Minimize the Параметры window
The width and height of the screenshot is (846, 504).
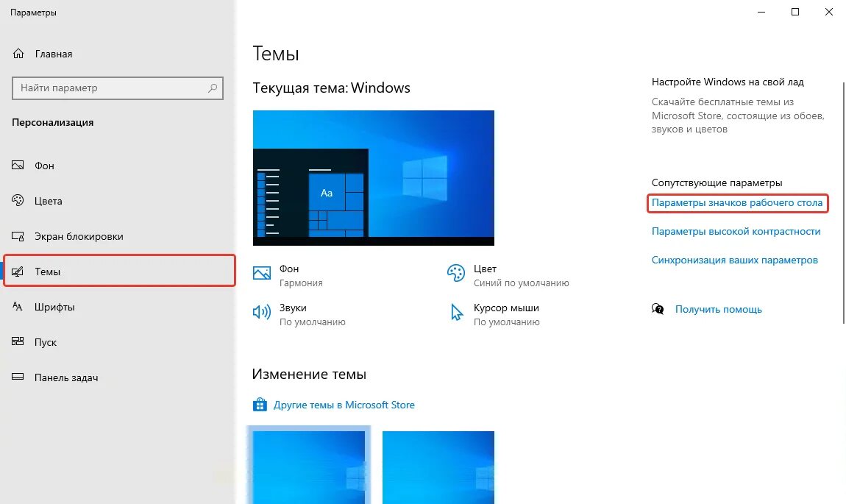[x=761, y=12]
